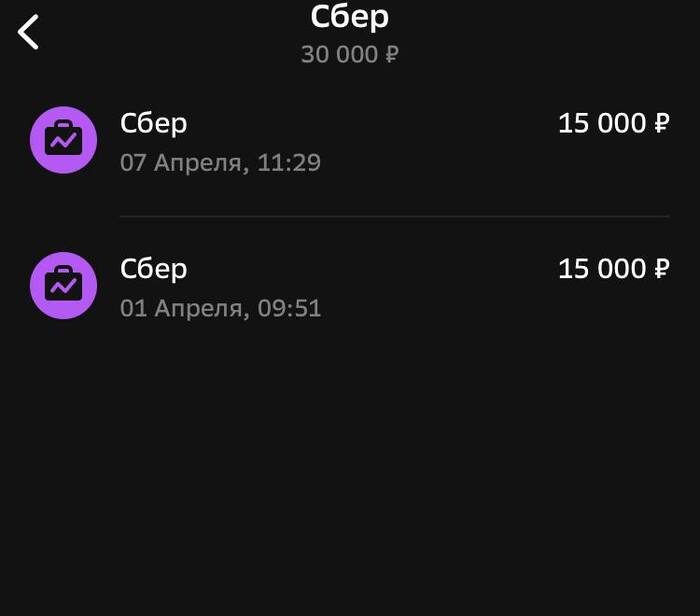The width and height of the screenshot is (700, 616).
Task: Click the time 09:51
Action: (289, 307)
